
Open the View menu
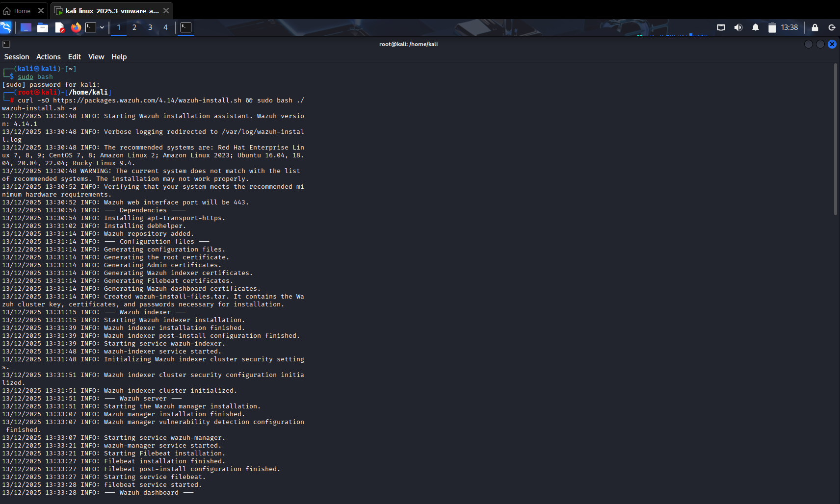coord(96,57)
